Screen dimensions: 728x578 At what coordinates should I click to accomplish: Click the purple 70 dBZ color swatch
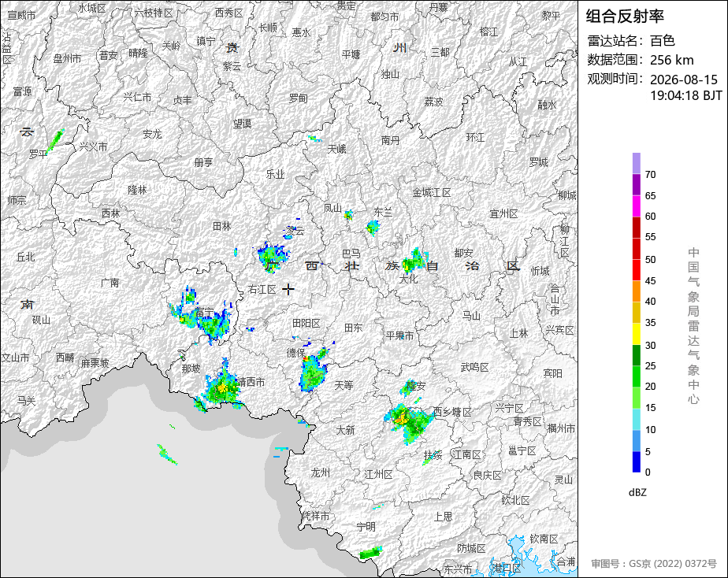636,163
